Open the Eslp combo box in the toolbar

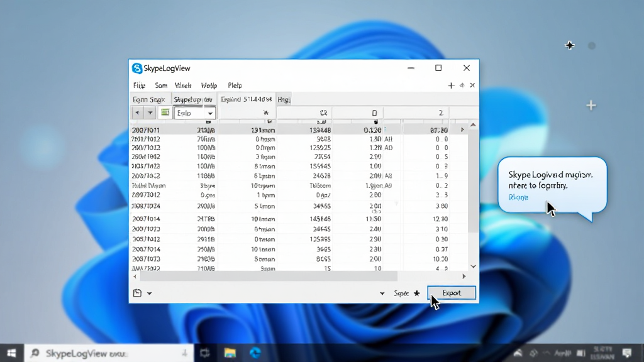195,113
